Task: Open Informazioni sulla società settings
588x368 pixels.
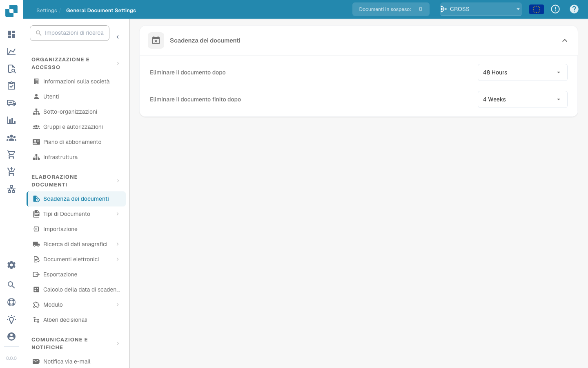Action: pyautogui.click(x=76, y=81)
